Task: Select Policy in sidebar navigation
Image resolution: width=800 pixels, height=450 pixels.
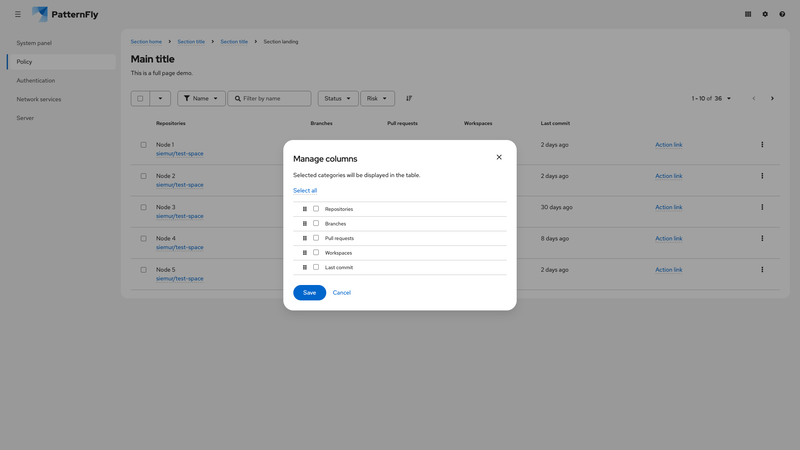Action: pyautogui.click(x=61, y=62)
